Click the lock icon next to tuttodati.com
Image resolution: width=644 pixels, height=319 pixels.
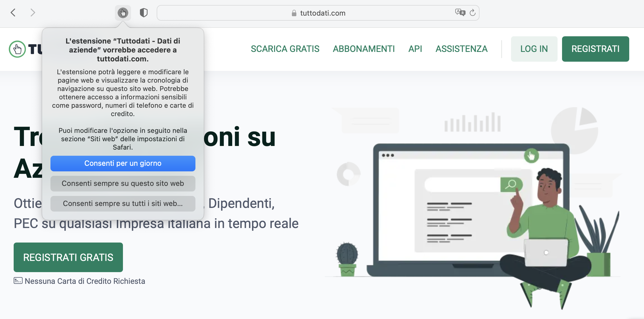[x=294, y=13]
